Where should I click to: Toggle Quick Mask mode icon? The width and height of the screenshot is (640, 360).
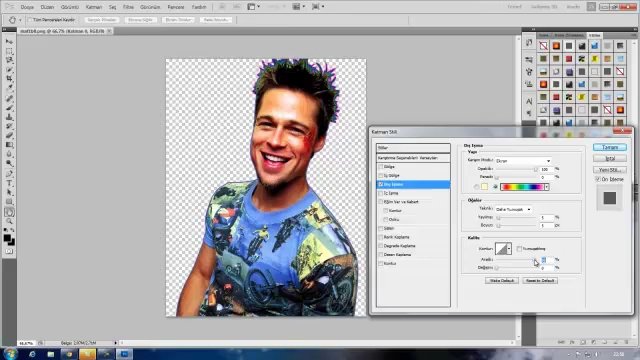(x=9, y=251)
